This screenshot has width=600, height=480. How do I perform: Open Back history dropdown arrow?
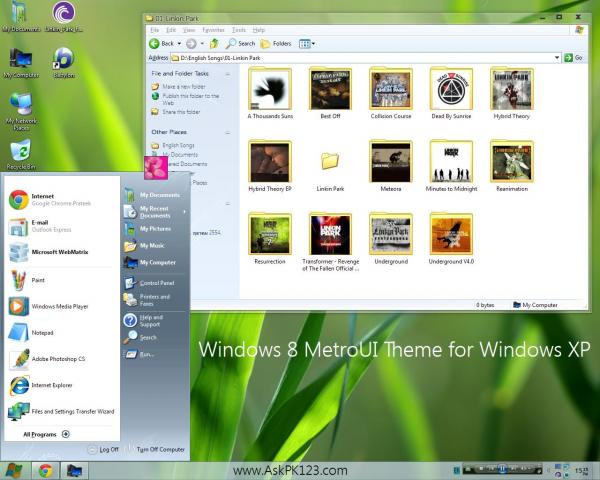(x=179, y=44)
